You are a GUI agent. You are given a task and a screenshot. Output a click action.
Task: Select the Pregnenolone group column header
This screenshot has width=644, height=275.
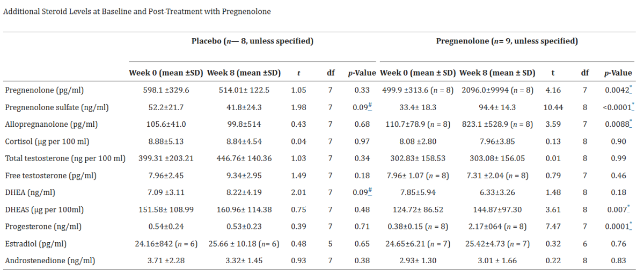coord(507,41)
